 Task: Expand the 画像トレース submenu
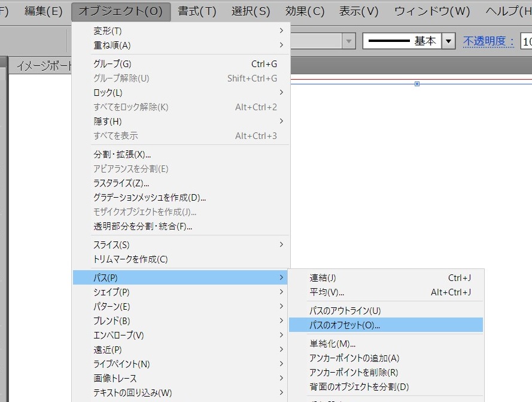[181, 378]
